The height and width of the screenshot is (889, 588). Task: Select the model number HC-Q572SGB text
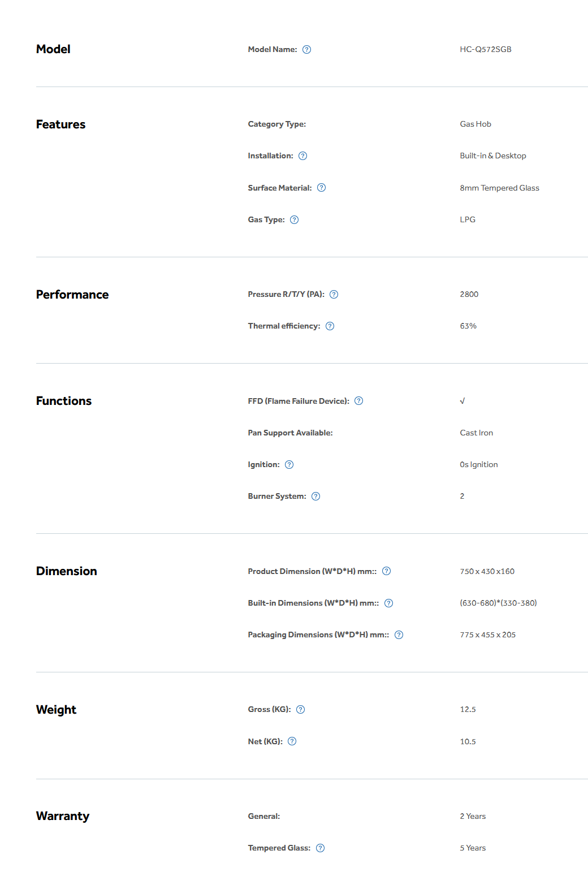pyautogui.click(x=486, y=49)
